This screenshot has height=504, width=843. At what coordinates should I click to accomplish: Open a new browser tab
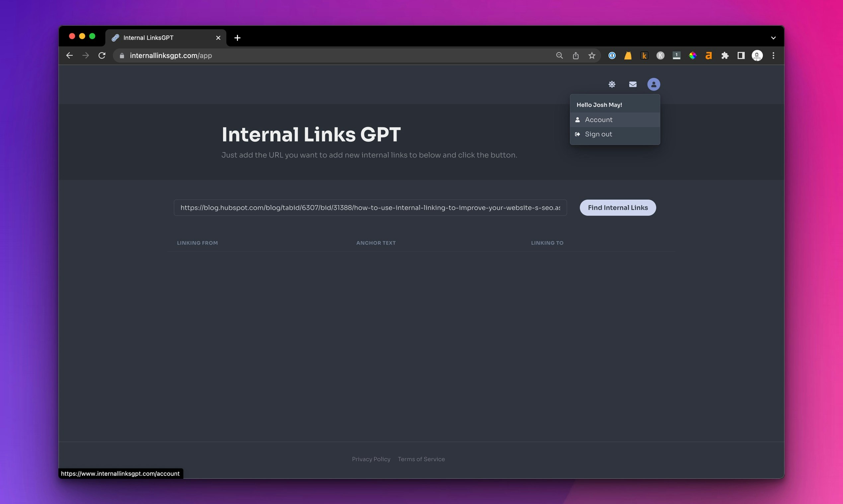coord(237,38)
